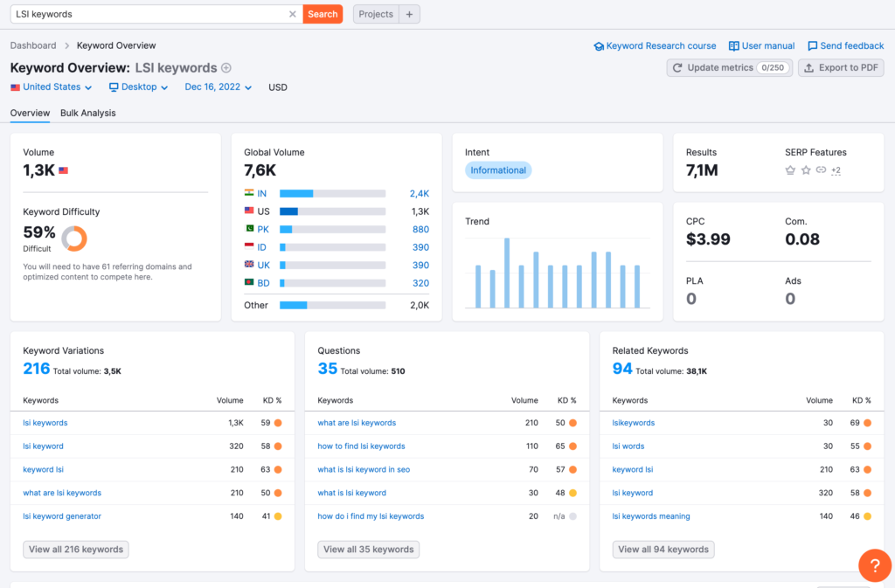Viewport: 895px width, 588px height.
Task: Click the 0/250 counter on Update metrics
Action: coord(773,68)
